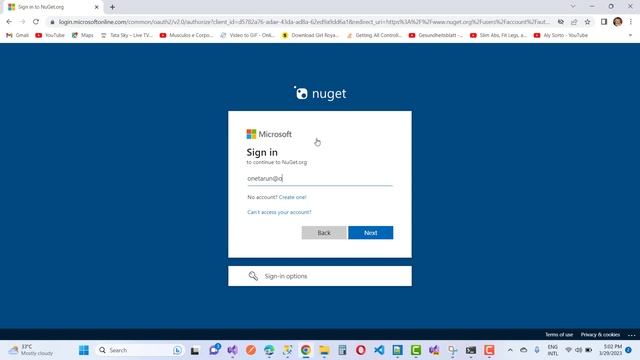Open the Download Girl Roya bookmark
This screenshot has width=640, height=360.
tap(311, 36)
